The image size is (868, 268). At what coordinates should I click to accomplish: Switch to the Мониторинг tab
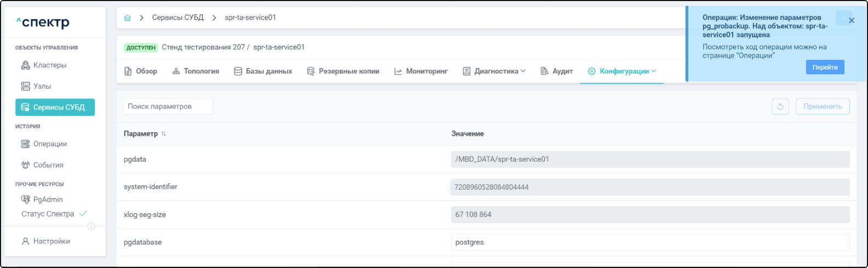(421, 71)
